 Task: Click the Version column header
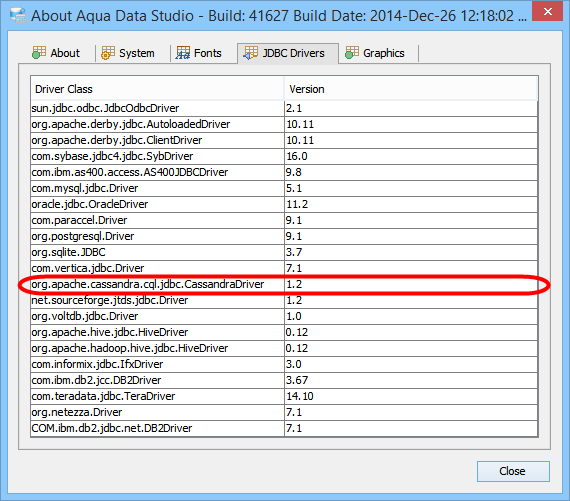pyautogui.click(x=411, y=89)
